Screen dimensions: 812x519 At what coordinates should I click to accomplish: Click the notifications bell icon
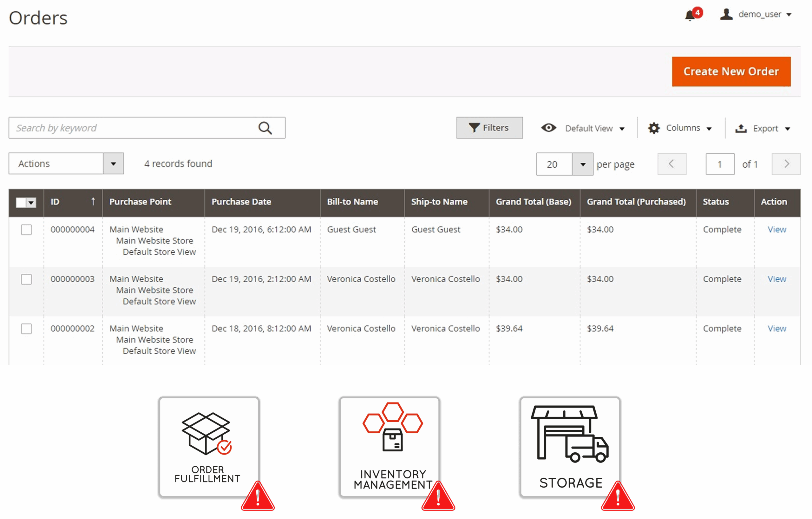point(690,15)
